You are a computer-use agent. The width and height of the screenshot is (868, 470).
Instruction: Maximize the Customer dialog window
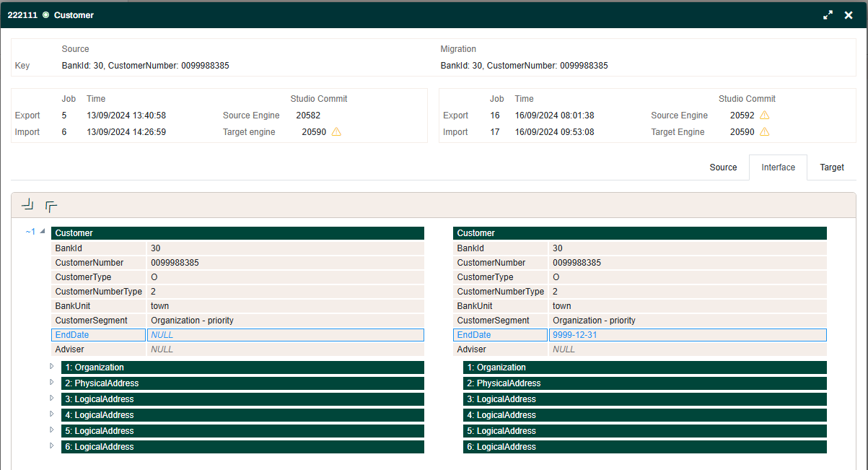click(x=828, y=15)
